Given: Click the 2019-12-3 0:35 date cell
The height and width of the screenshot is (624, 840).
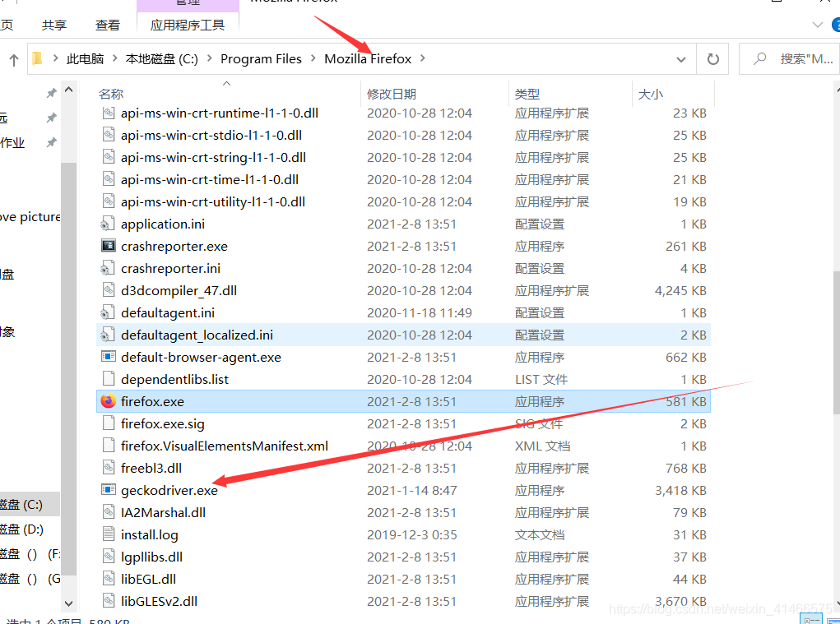Looking at the screenshot, I should pos(412,534).
